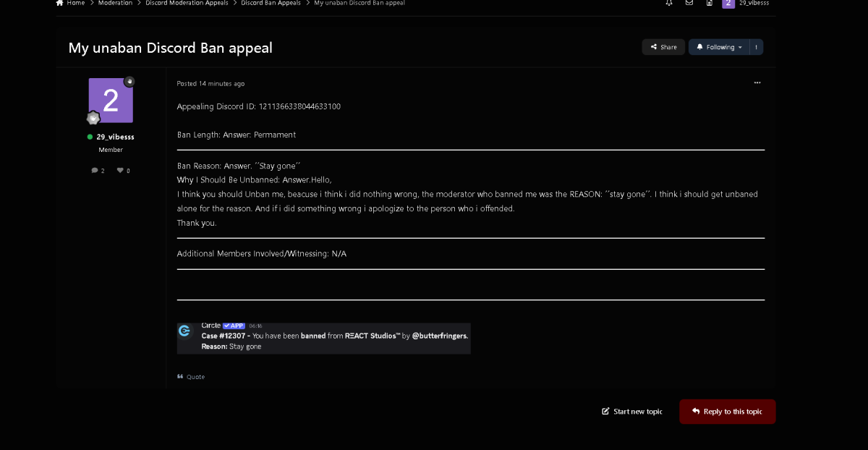Open the post options ellipsis menu

(757, 82)
